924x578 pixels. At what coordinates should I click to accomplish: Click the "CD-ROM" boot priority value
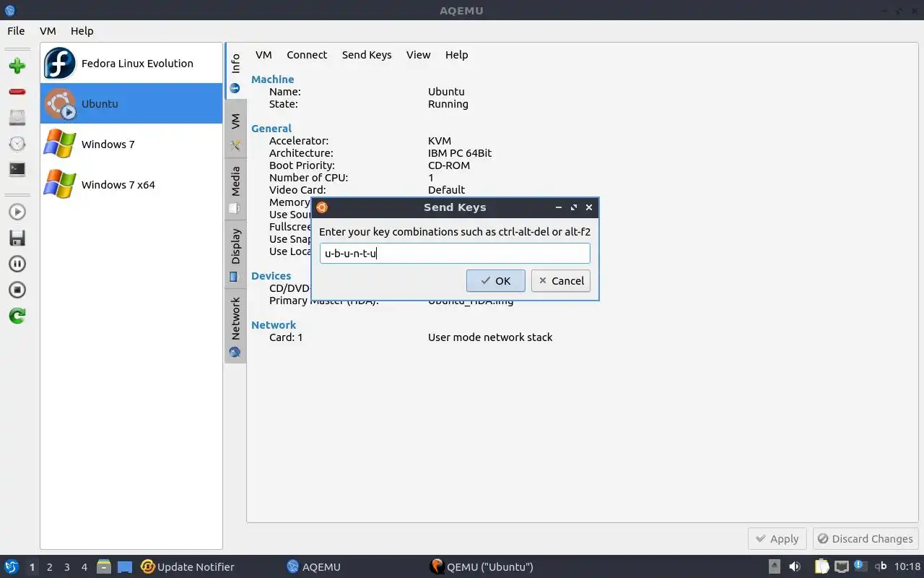pyautogui.click(x=449, y=165)
